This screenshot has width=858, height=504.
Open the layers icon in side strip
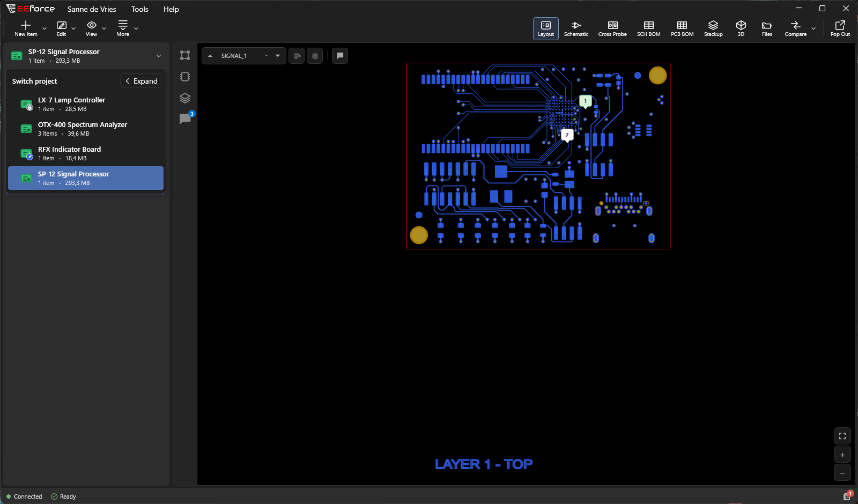tap(185, 98)
